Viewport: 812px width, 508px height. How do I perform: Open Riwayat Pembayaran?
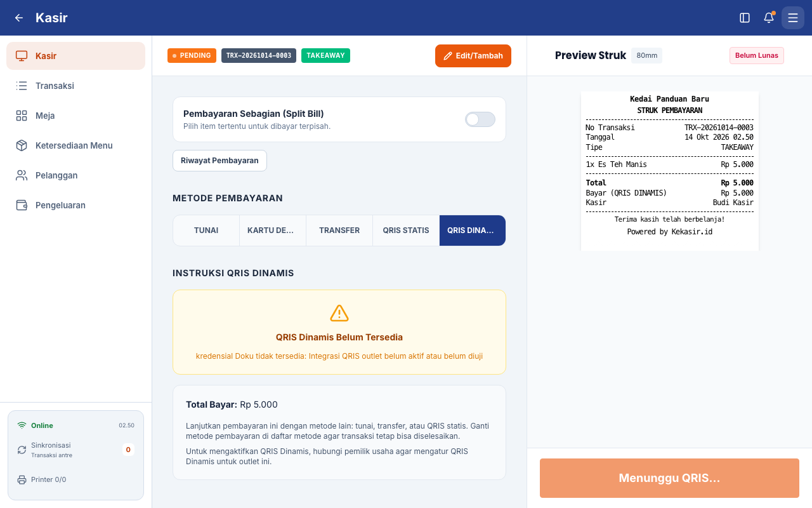pos(219,161)
